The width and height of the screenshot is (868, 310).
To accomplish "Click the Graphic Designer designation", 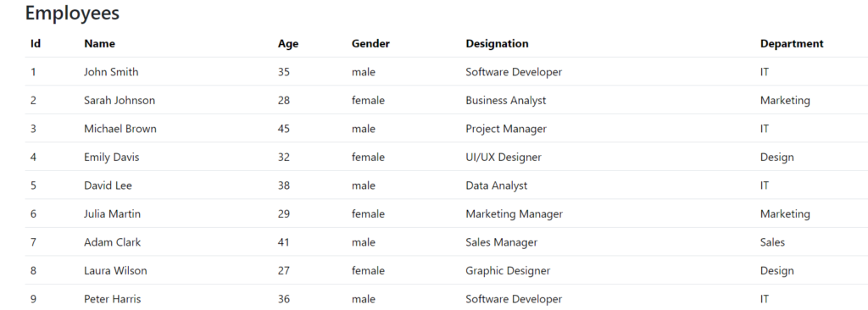I will tap(509, 271).
